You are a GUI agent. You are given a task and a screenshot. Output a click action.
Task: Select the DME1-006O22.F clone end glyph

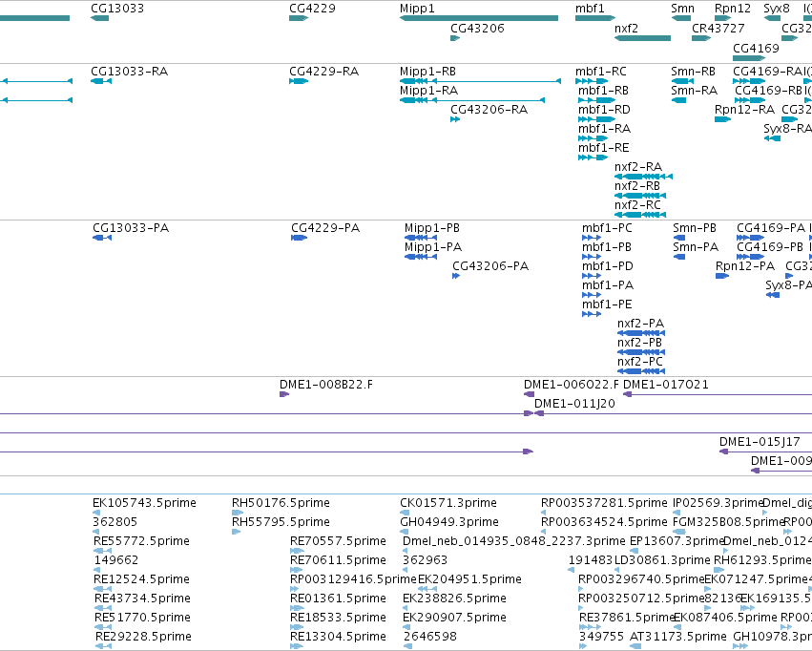coord(529,394)
